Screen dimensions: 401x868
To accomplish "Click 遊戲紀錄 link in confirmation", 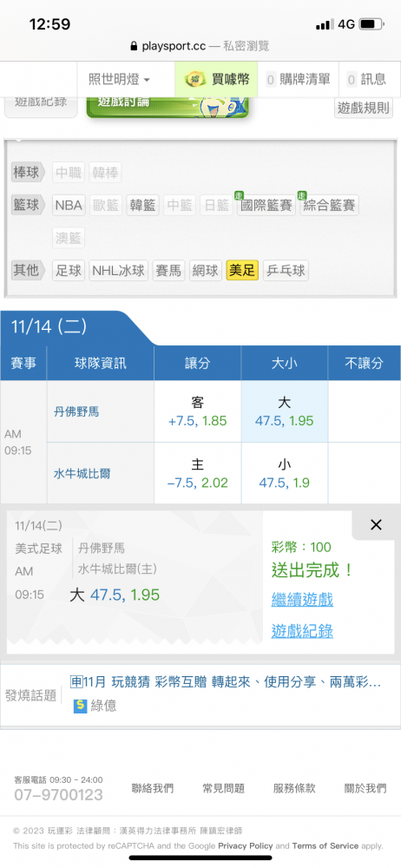I will point(302,630).
